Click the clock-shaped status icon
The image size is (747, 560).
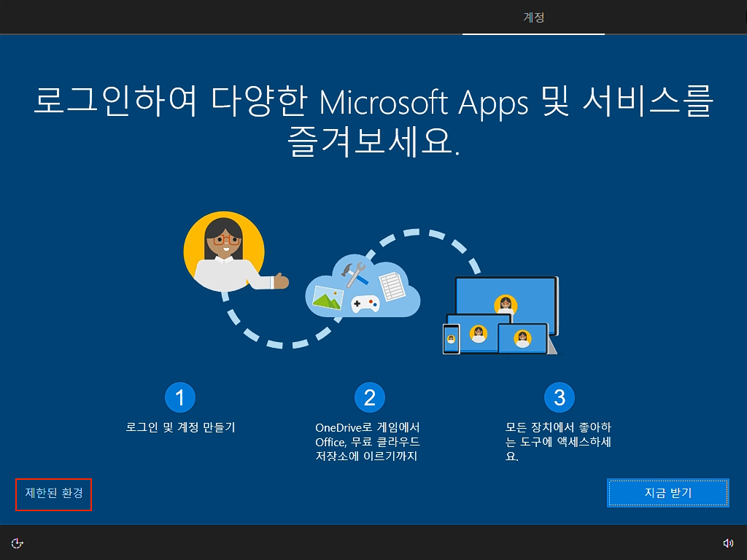[18, 542]
